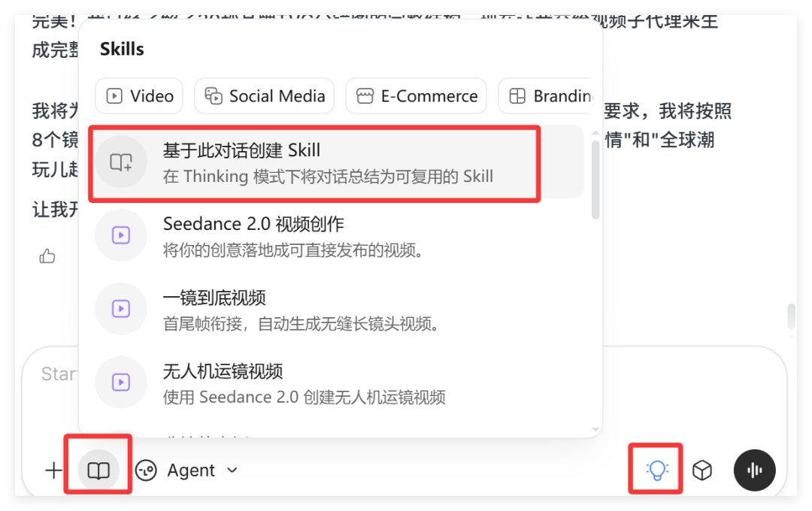Click the thumbs up reaction icon
The width and height of the screenshot is (812, 511).
click(x=47, y=255)
